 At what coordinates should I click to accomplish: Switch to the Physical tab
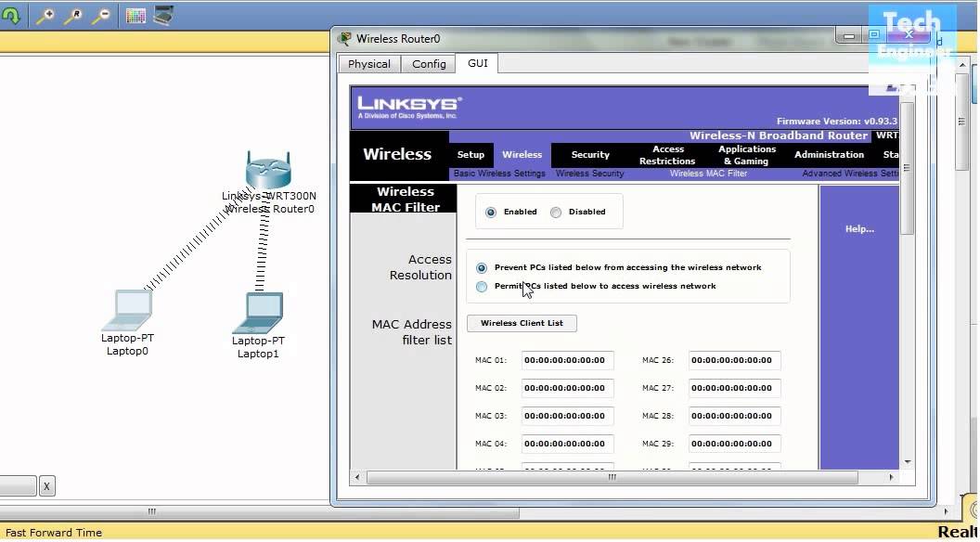[368, 64]
